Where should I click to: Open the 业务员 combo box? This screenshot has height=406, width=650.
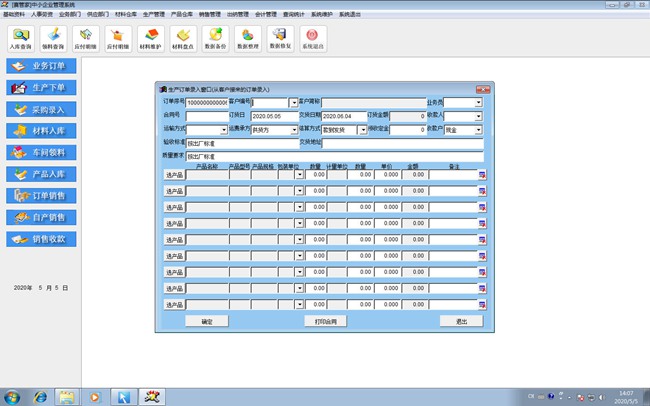click(463, 102)
